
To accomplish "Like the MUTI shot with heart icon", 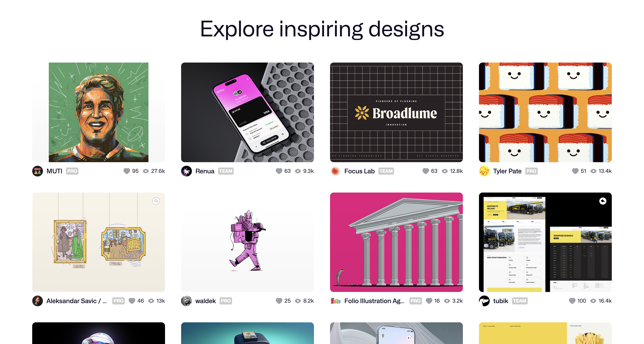I will (x=127, y=171).
